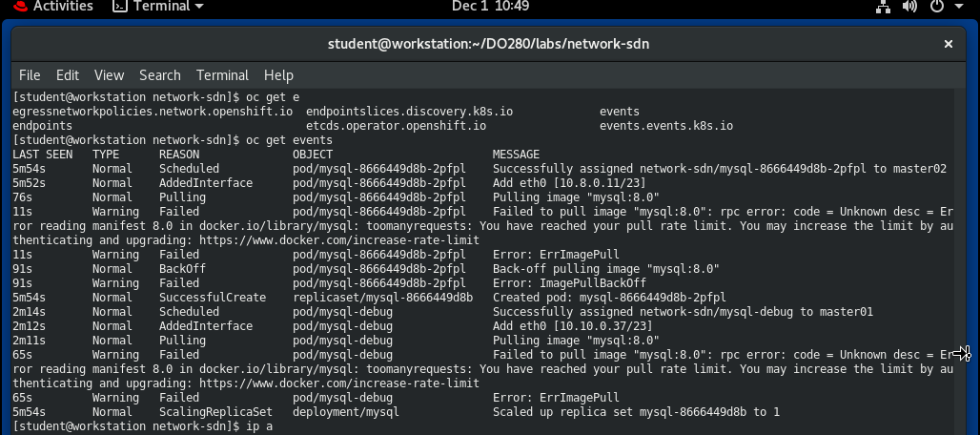Expand the system menu arrow beside power icon
This screenshot has width=980, height=435.
[x=959, y=7]
